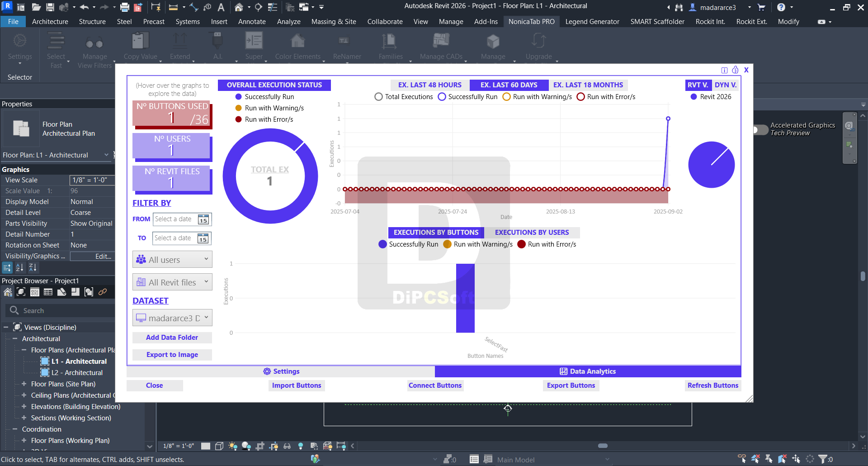Save project with the floppy disk icon

(50, 7)
